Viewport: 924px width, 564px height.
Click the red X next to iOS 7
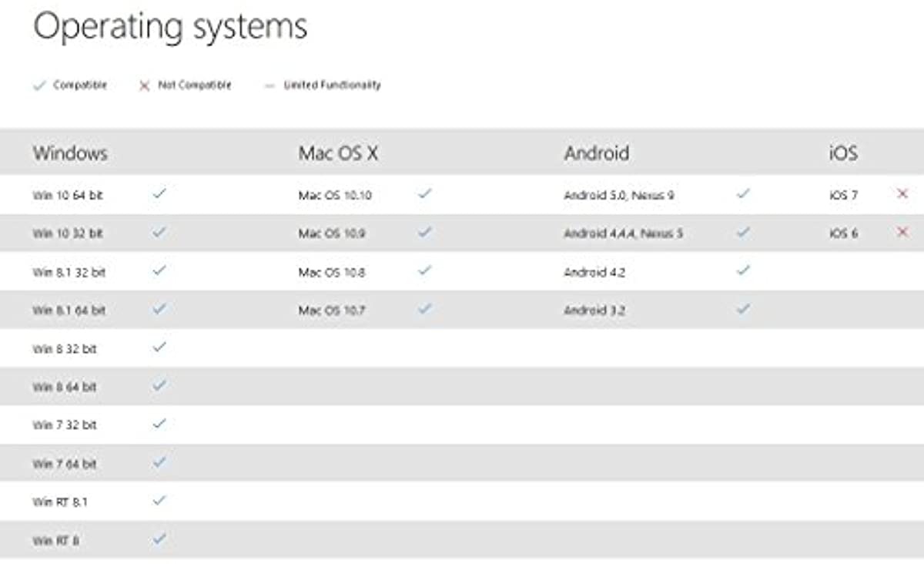pos(902,194)
